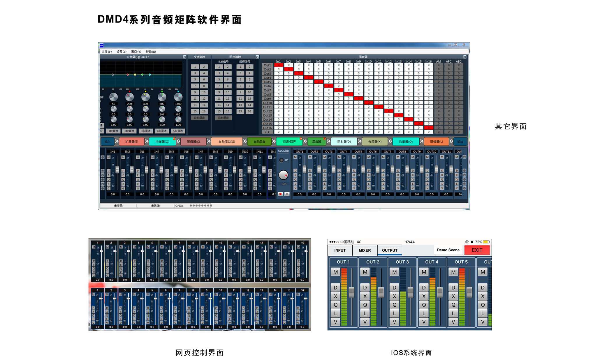Screen dimensions: 607x364
Task: Open the 压缩器(C) compressor block
Action: pyautogui.click(x=193, y=142)
